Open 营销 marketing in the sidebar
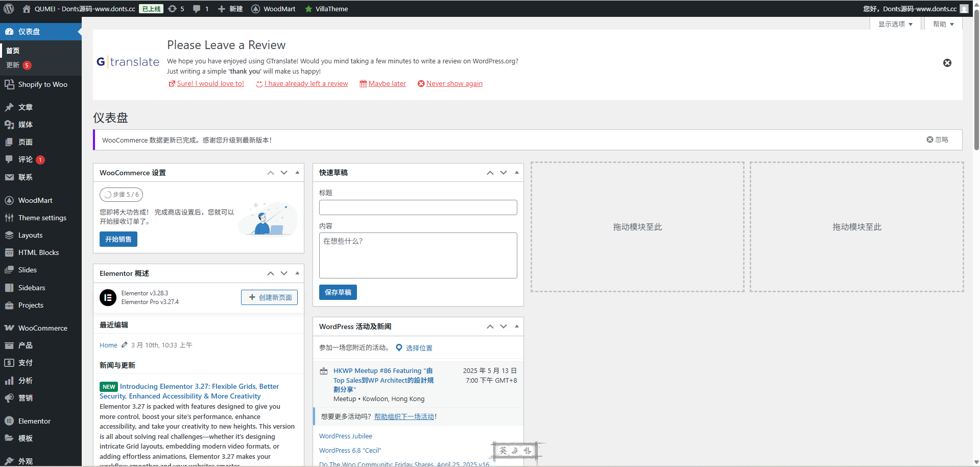980x467 pixels. [41, 398]
